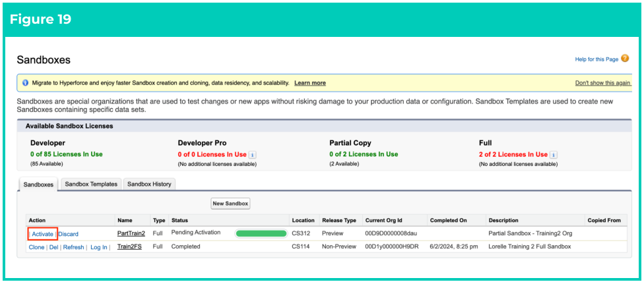The height and width of the screenshot is (282, 644).
Task: Log In to the Train2FS sandbox
Action: click(98, 247)
